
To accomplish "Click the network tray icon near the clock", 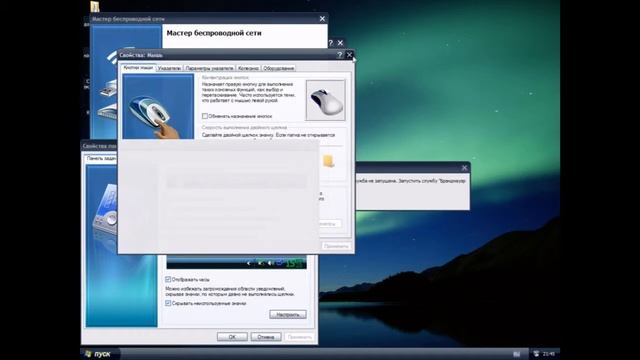I will click(x=536, y=354).
